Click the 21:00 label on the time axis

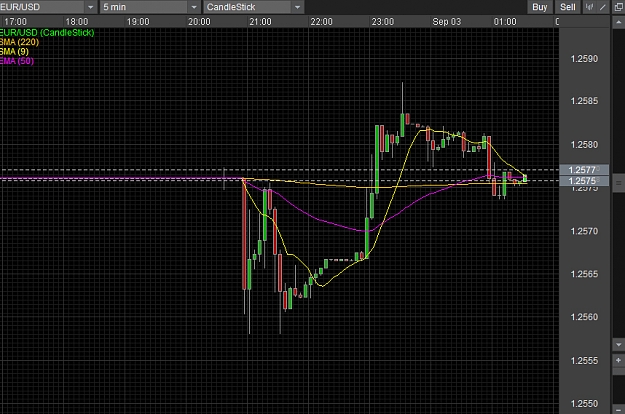click(260, 22)
